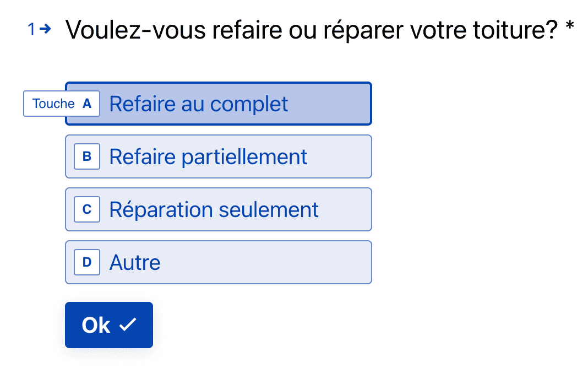Click the letter A key badge
Screen dimensions: 588x368
[86, 104]
